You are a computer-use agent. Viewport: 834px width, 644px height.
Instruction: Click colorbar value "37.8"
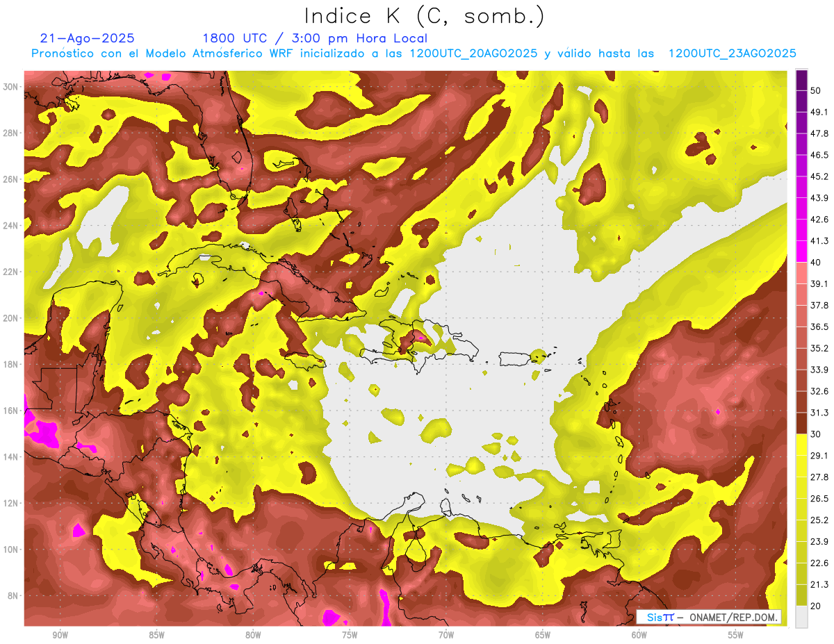tap(819, 306)
